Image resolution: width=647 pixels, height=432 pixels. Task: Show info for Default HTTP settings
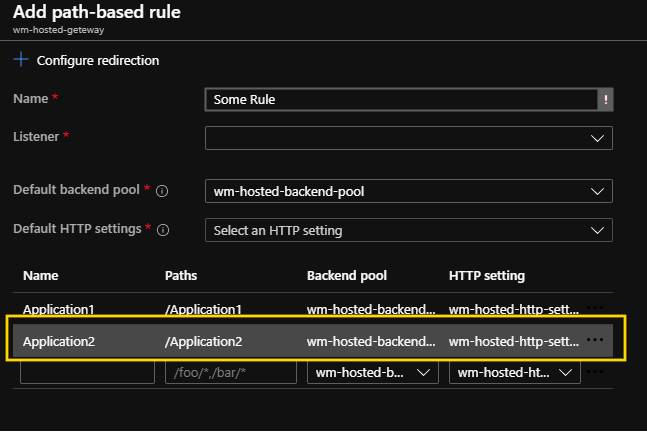point(163,230)
